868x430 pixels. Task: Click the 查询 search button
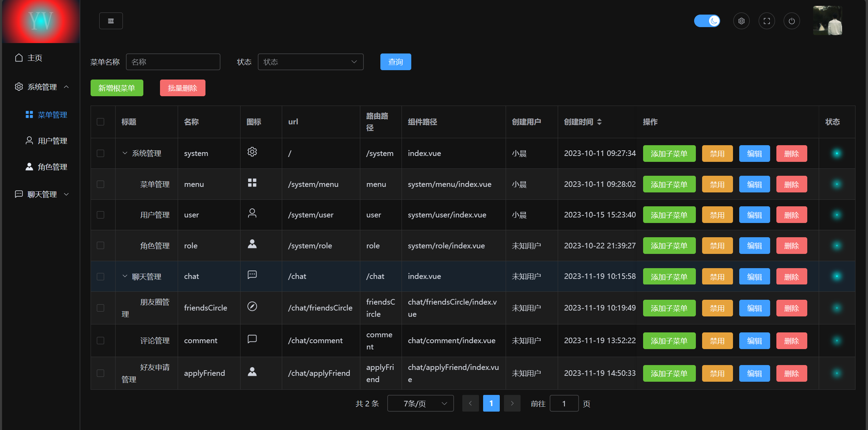click(x=396, y=62)
